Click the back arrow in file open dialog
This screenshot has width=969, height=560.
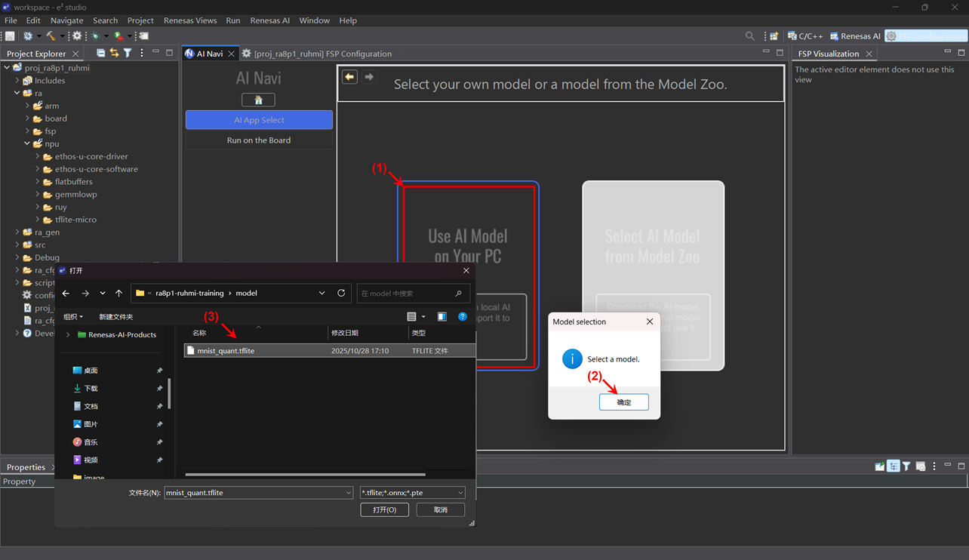click(x=66, y=293)
